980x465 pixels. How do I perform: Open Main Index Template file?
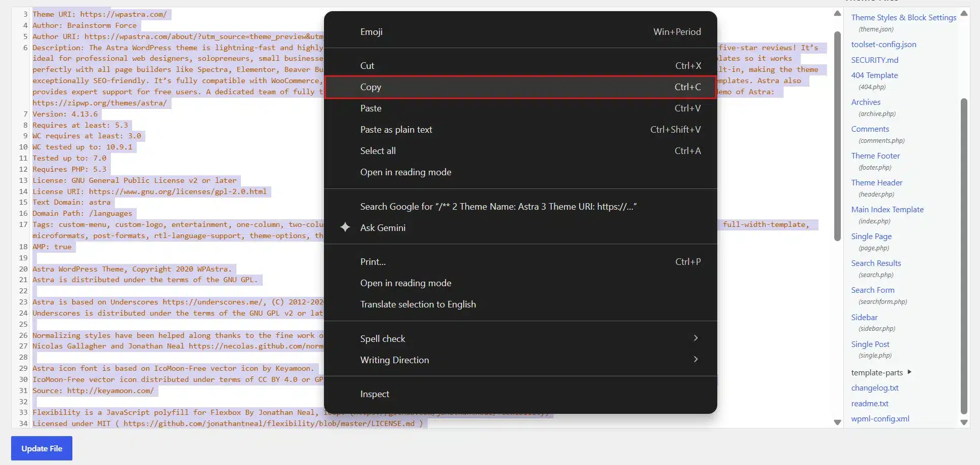pyautogui.click(x=887, y=209)
